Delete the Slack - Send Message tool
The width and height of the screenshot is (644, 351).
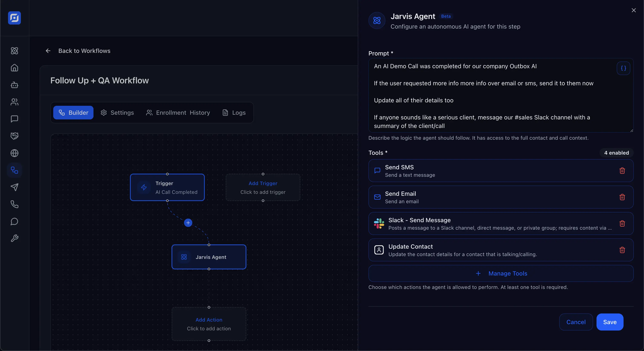[622, 223]
